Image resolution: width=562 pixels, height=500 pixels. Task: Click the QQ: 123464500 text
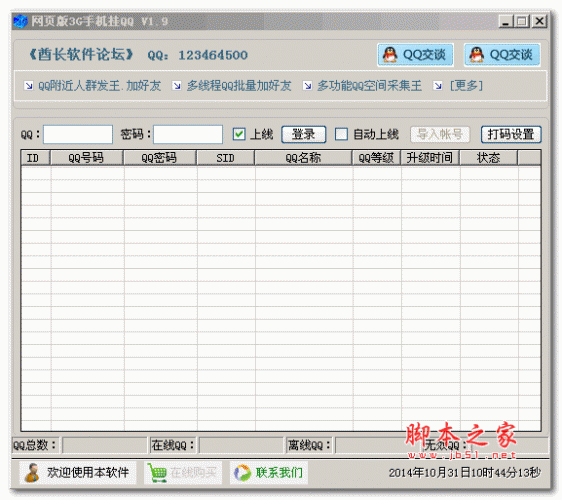[197, 55]
